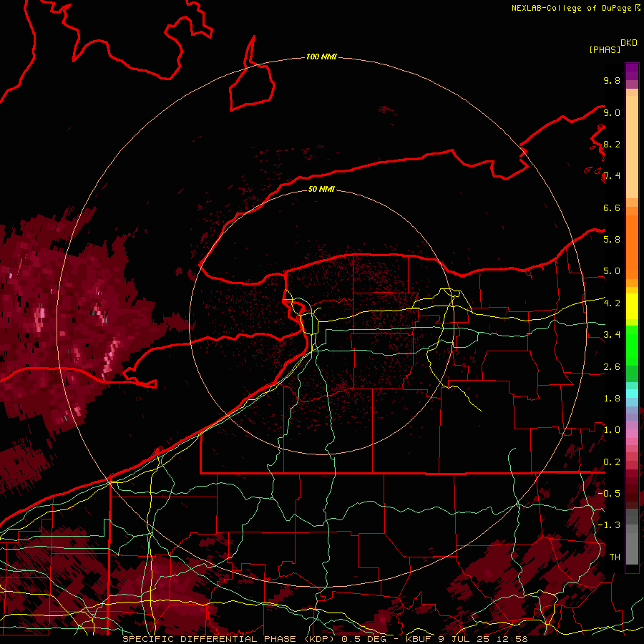Click the TH threshold legend label

(x=615, y=557)
